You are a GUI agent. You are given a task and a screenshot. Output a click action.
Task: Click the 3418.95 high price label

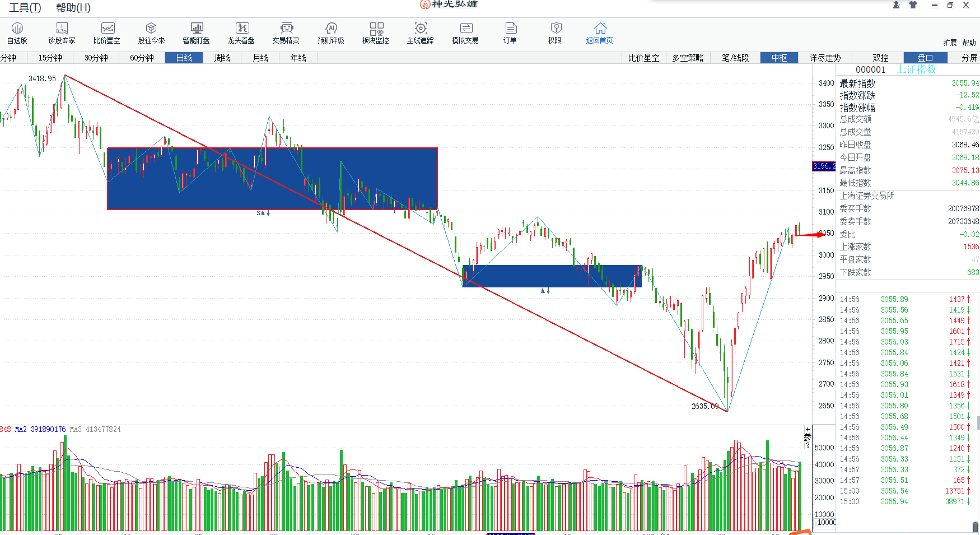click(x=42, y=78)
